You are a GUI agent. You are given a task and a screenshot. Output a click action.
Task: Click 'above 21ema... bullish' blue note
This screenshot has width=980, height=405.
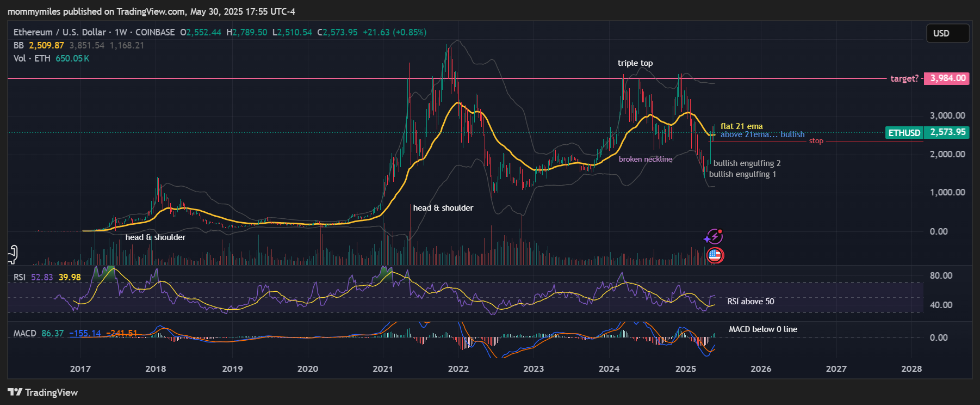(762, 134)
